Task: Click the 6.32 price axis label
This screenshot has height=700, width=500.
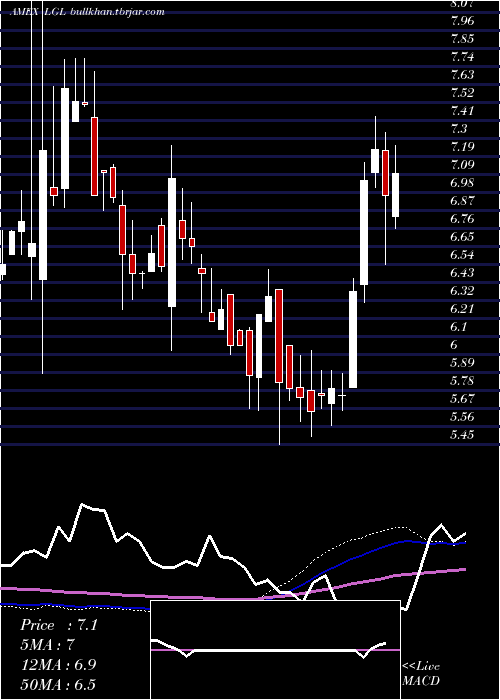Action: click(x=462, y=291)
